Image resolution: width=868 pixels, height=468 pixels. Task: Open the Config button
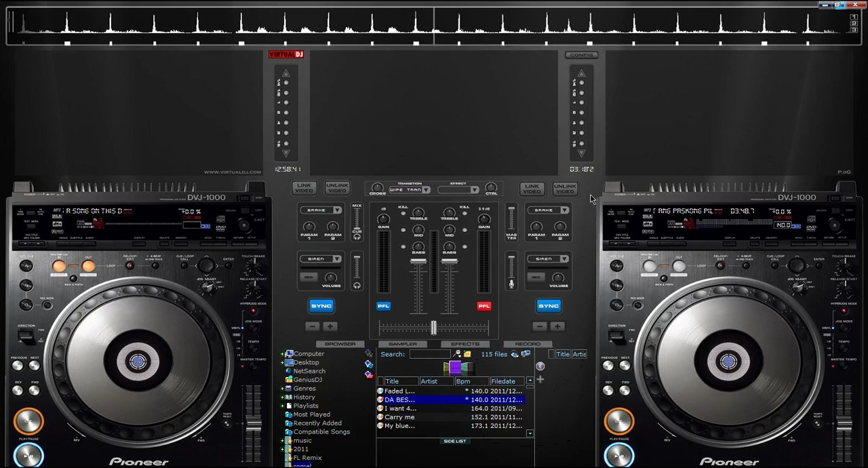[581, 55]
